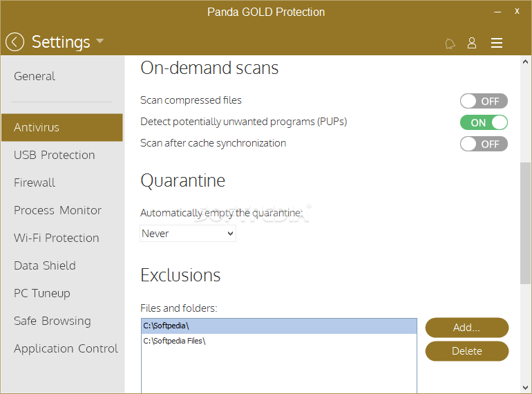This screenshot has height=394, width=532.
Task: Open the quarantine emptying Never dropdown
Action: click(188, 234)
